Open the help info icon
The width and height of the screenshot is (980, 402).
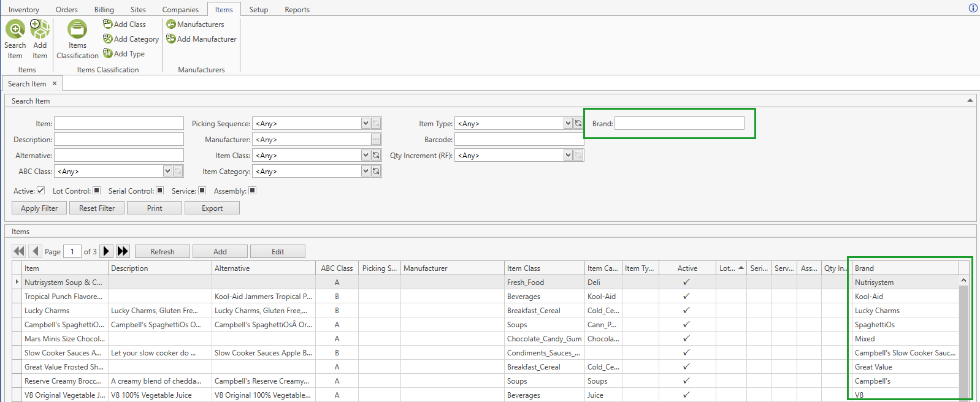pos(973,8)
